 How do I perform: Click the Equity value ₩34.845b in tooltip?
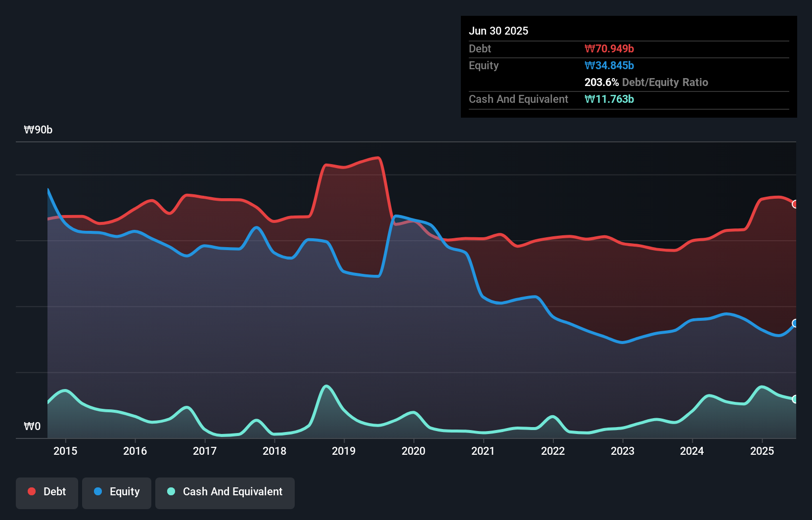tap(609, 66)
